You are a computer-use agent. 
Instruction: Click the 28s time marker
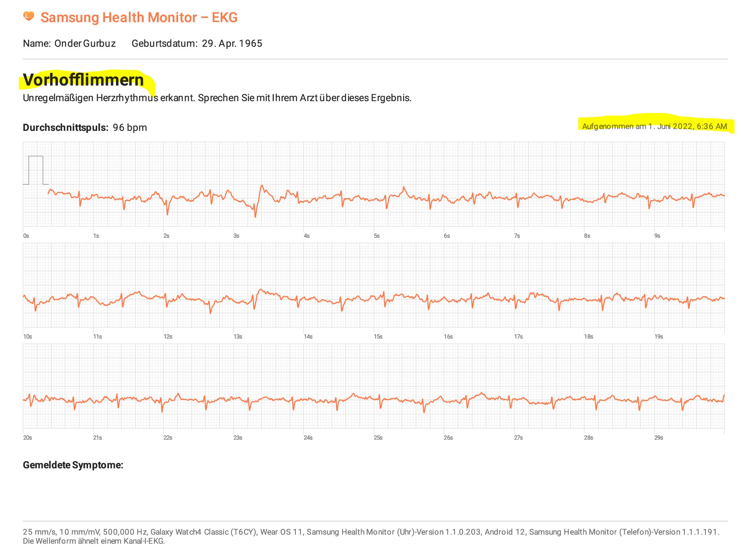[x=589, y=438]
